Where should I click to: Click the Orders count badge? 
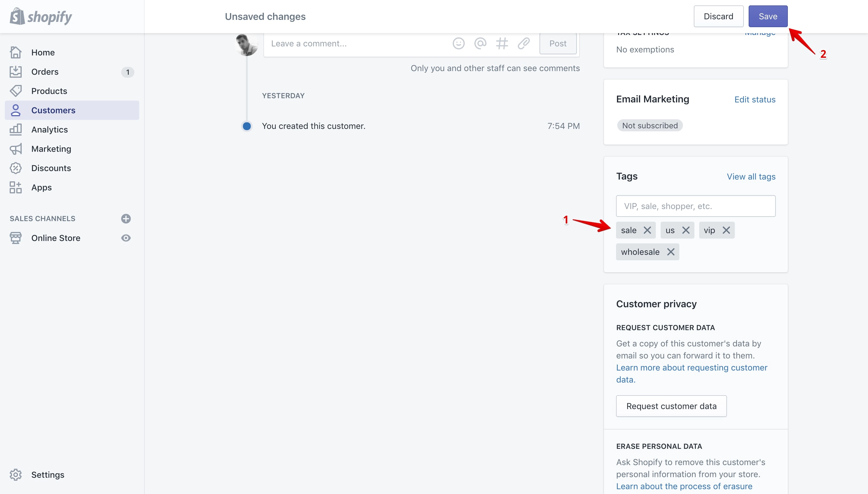[x=127, y=72]
